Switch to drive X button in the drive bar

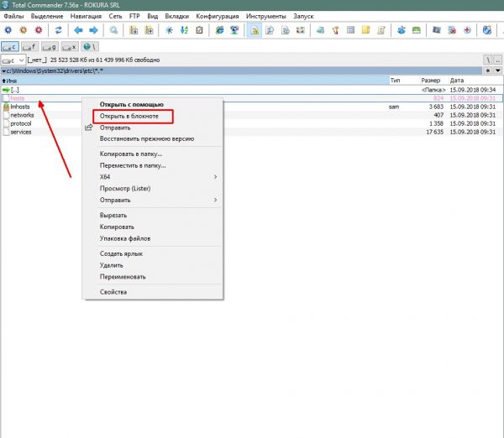(70, 46)
